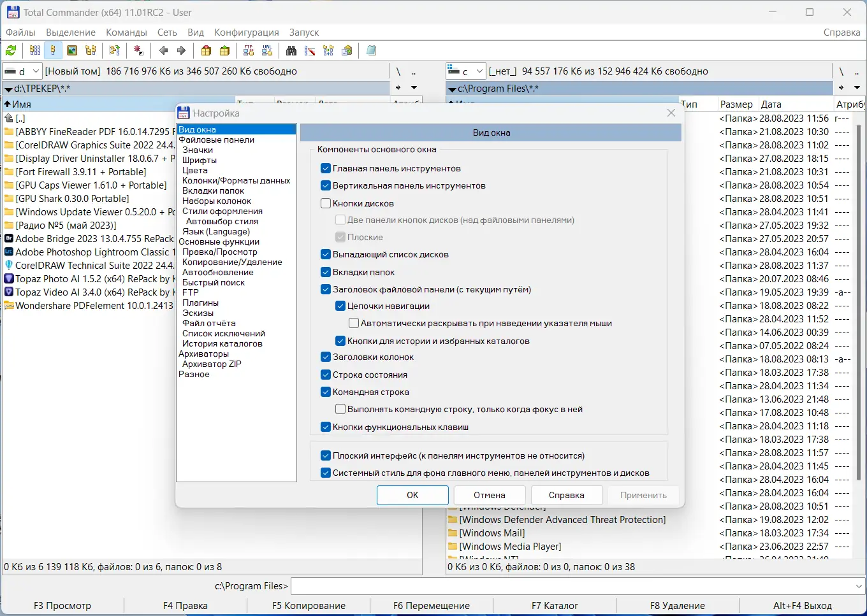Click the Adobe Bridge 2023 file icon
This screenshot has height=616, width=867.
click(x=9, y=238)
